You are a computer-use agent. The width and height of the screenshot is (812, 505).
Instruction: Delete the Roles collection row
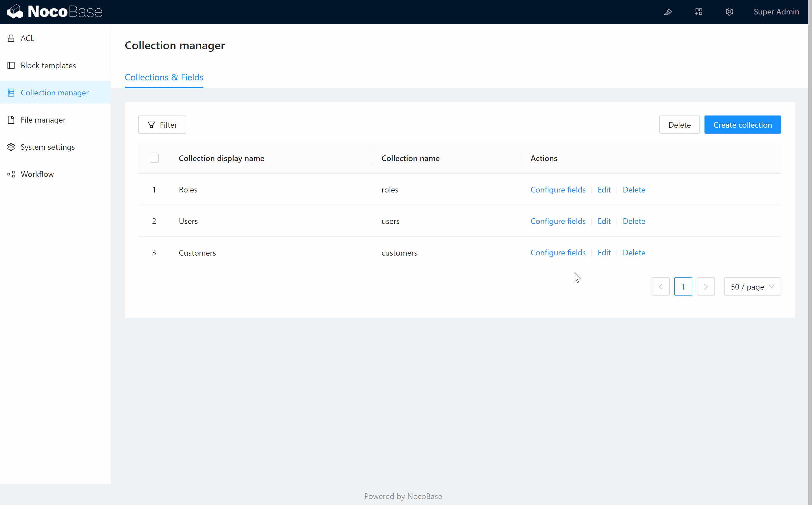coord(633,190)
